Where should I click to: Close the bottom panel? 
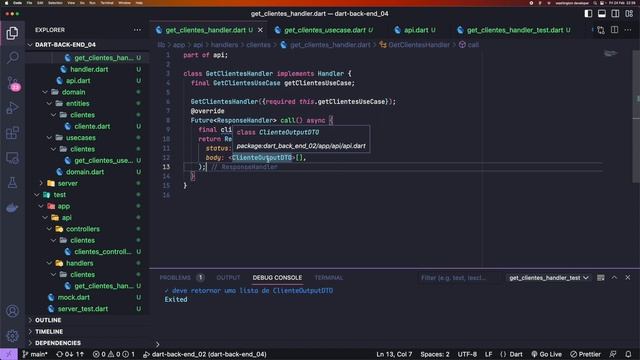pos(627,278)
